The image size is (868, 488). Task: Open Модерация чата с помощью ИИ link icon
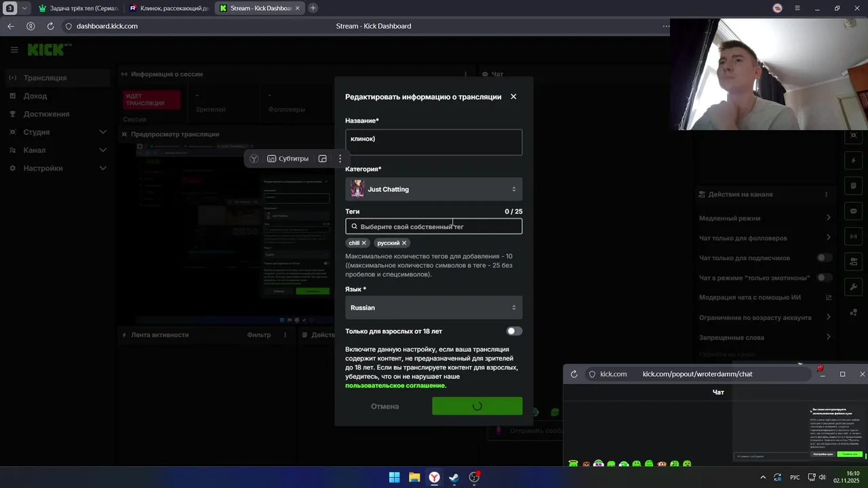(829, 298)
